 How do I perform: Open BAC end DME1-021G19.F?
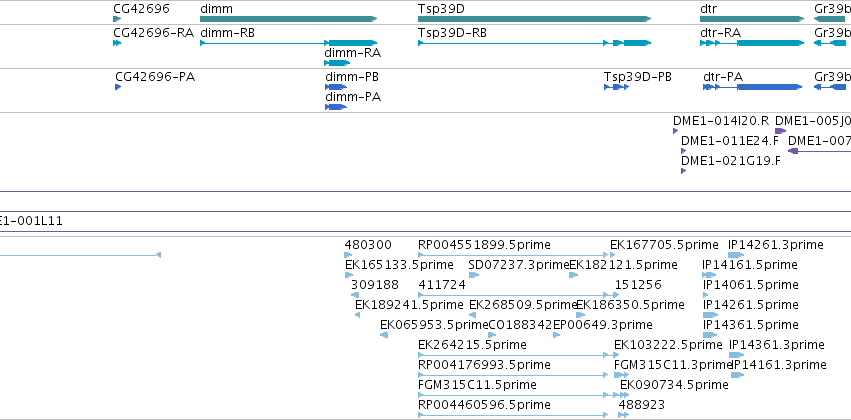731,161
